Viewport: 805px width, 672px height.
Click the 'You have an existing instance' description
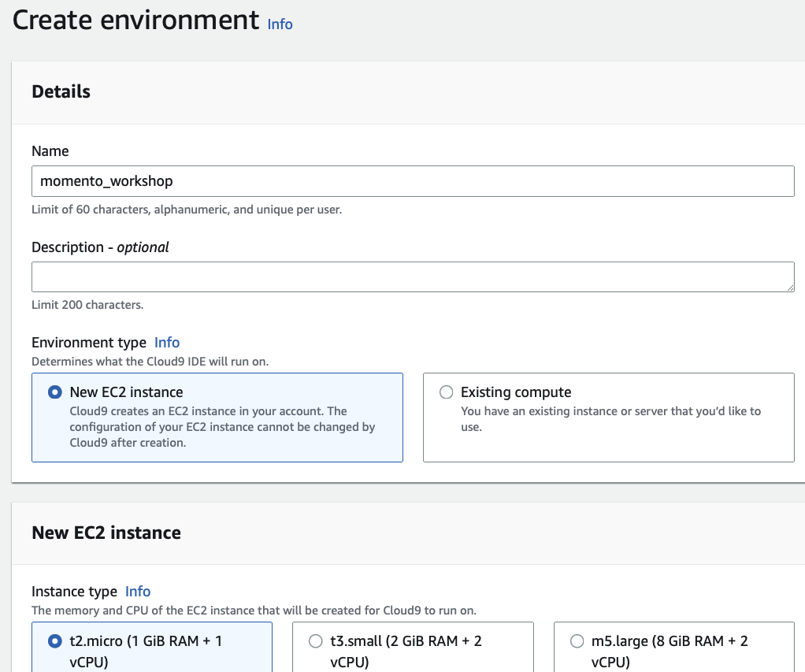click(x=611, y=419)
